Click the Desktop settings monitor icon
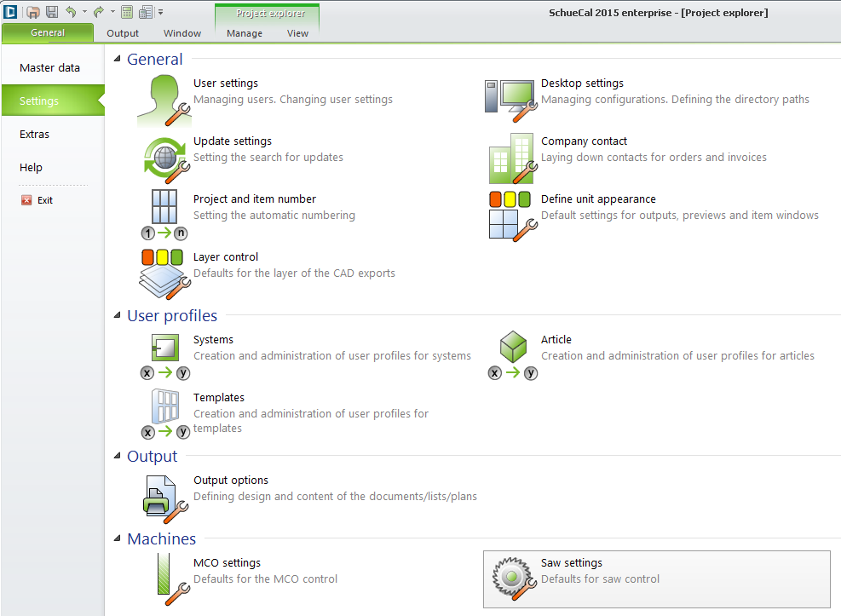Screen dimensions: 841x616 (510, 98)
